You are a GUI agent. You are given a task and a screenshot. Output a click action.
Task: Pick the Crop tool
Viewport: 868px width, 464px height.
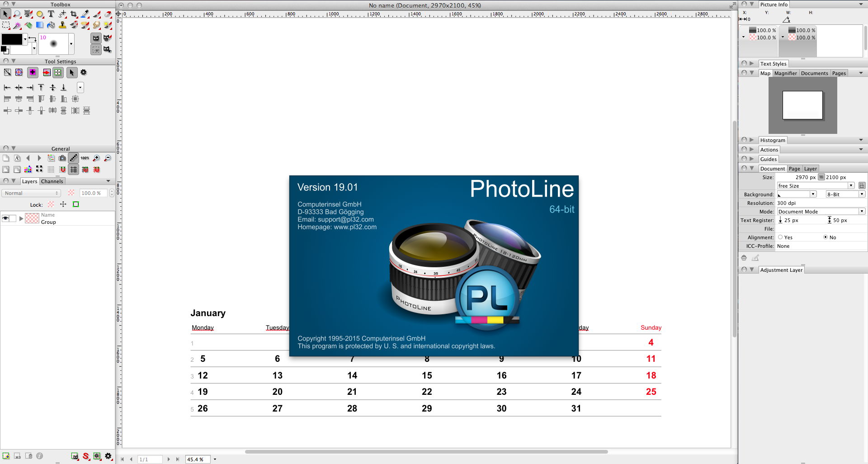click(x=74, y=14)
